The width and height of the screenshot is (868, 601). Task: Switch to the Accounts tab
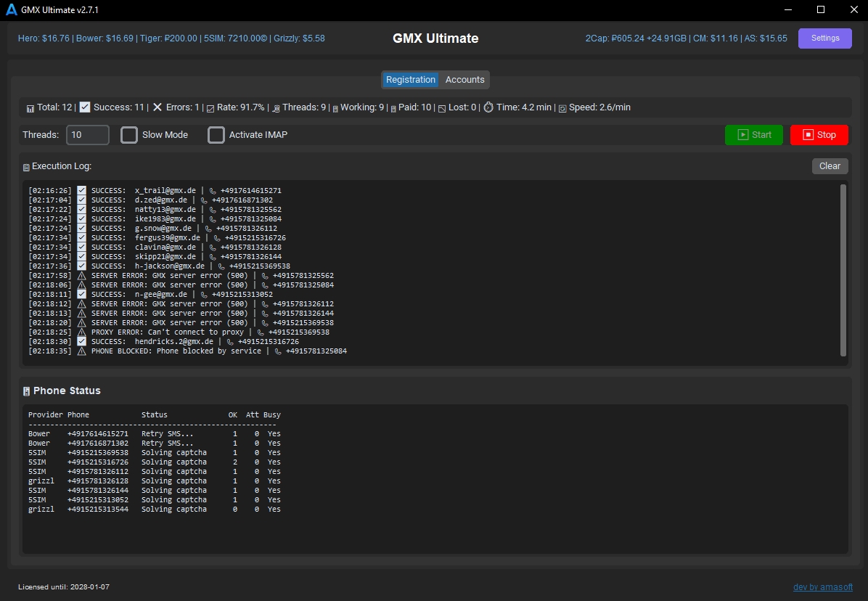[x=464, y=80]
